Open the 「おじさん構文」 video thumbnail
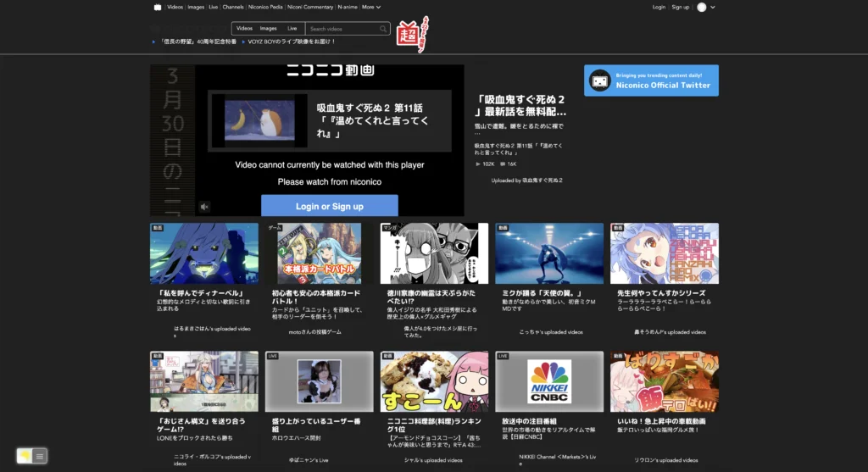Screen dimensions: 868x472 click(x=204, y=381)
